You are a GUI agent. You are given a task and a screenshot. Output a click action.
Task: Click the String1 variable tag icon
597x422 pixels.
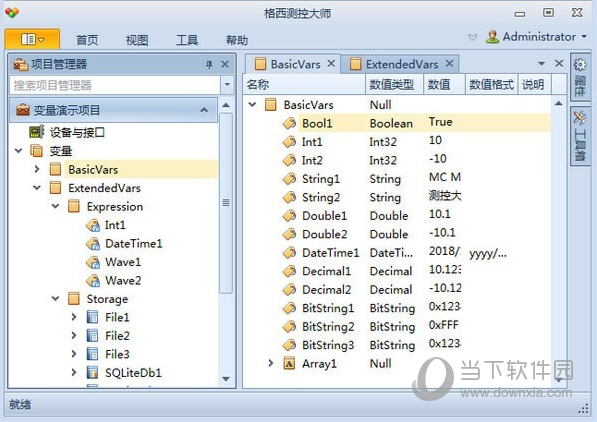point(289,179)
